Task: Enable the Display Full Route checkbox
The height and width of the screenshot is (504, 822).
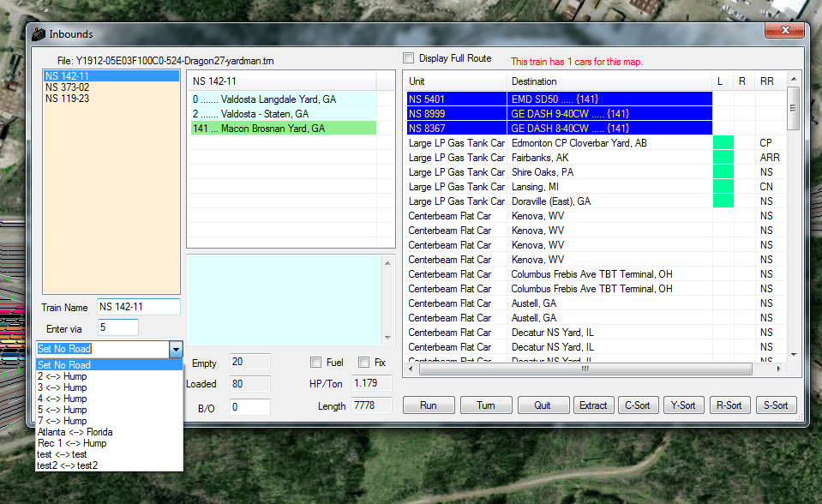Action: [x=408, y=58]
